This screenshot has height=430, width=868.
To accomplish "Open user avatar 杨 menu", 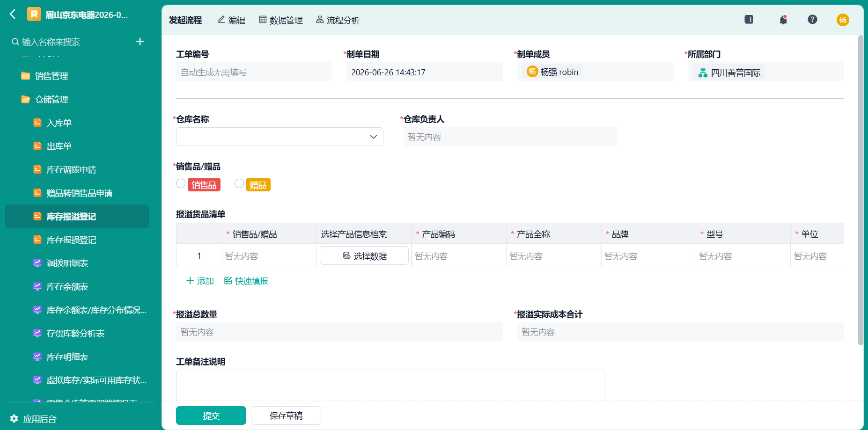I will click(x=843, y=20).
